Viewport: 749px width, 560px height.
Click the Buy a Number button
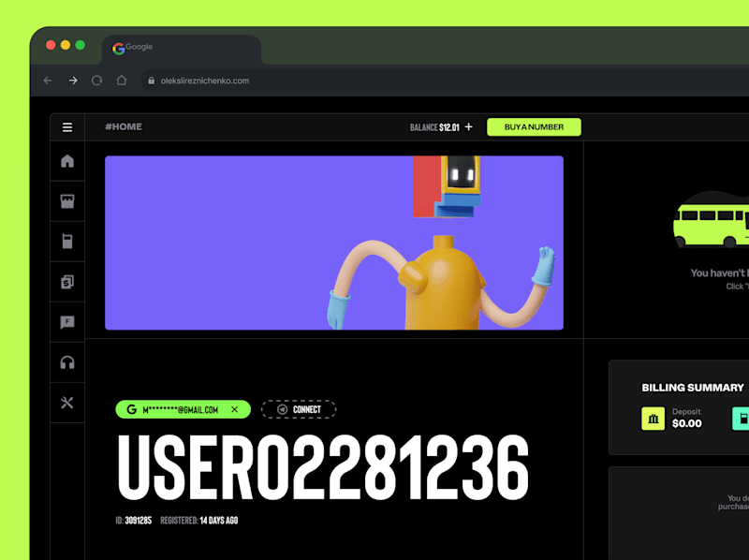pos(534,127)
